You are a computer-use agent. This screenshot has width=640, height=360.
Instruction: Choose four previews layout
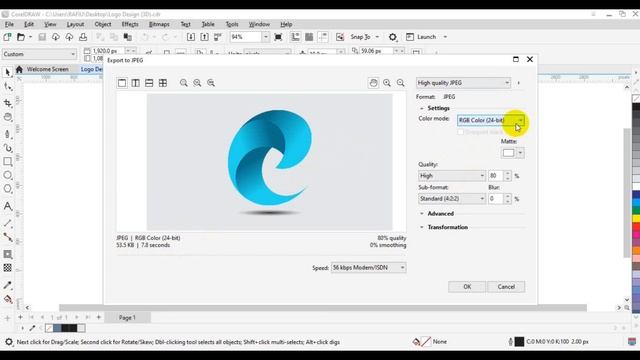(163, 83)
